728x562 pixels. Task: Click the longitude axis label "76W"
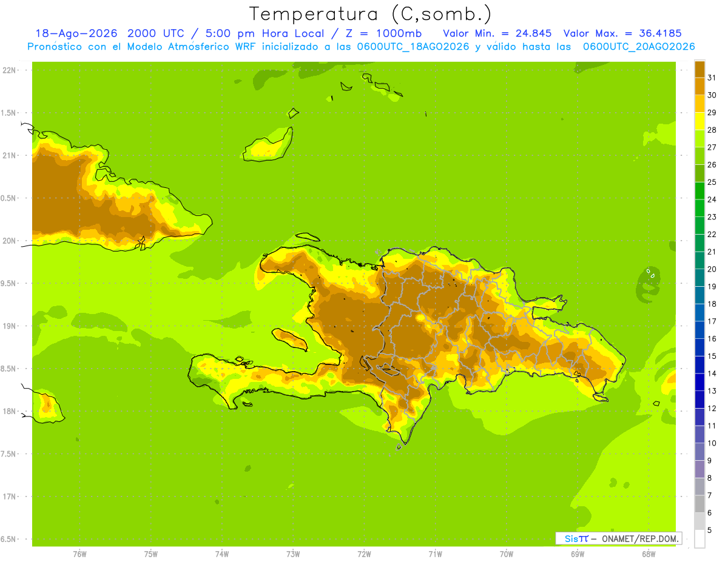[79, 554]
